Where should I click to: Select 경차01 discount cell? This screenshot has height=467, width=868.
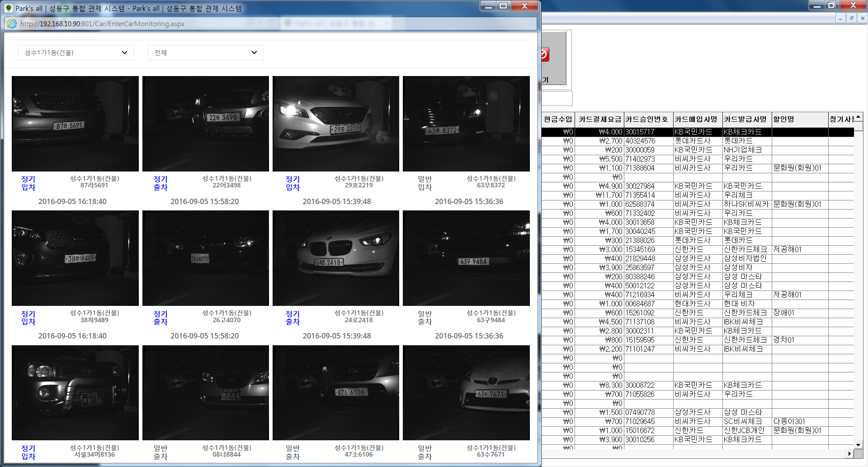point(800,340)
